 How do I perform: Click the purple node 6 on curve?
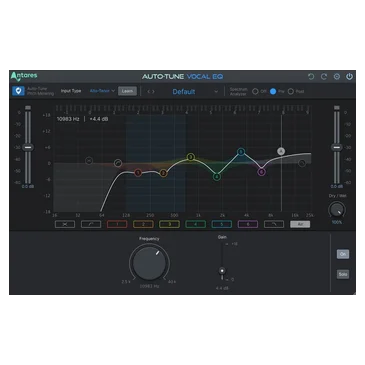tap(262, 172)
